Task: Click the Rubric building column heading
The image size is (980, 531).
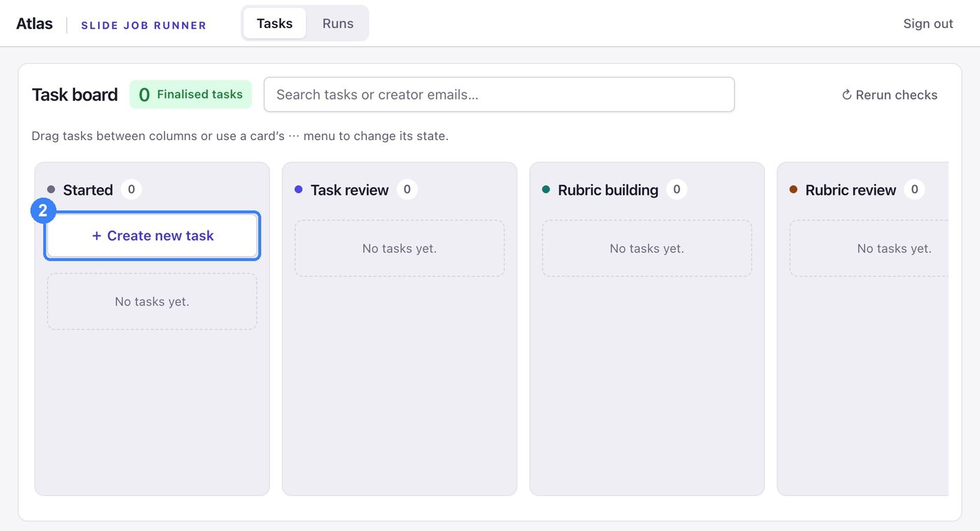Action: point(608,190)
